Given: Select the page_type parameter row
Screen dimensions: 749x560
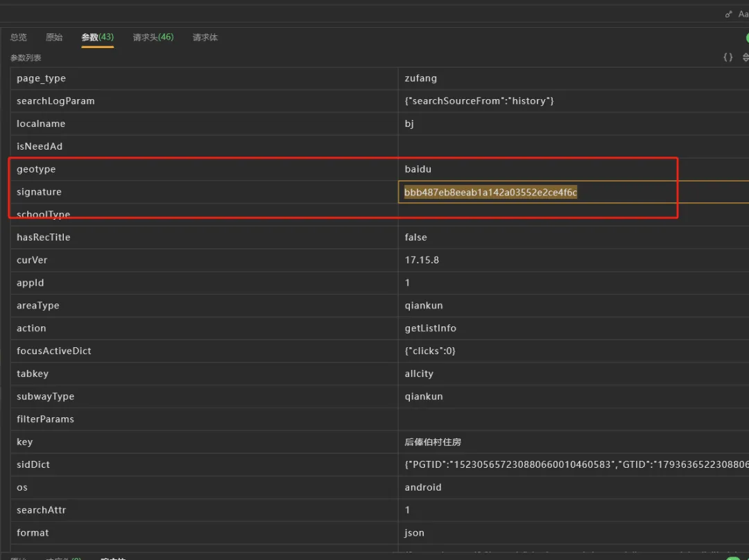Looking at the screenshot, I should pos(380,78).
